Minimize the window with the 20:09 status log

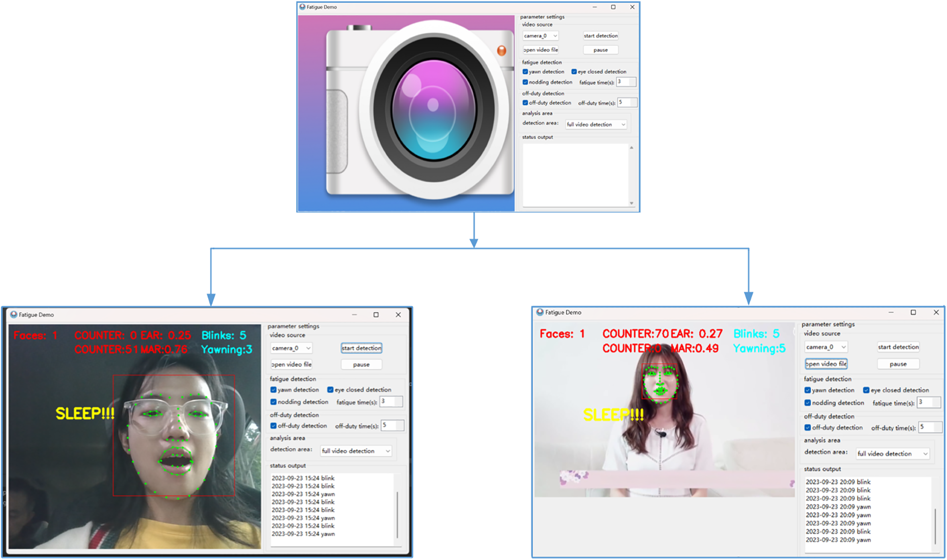[x=891, y=313]
